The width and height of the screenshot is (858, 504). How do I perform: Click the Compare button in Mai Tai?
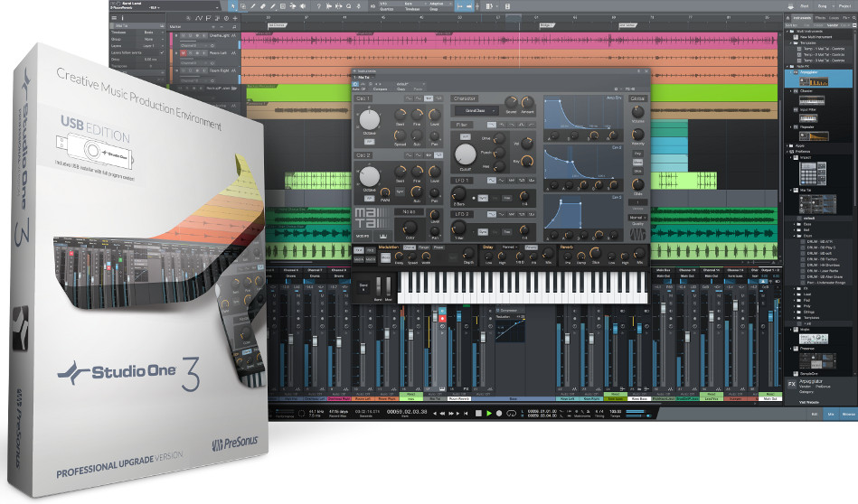[380, 89]
